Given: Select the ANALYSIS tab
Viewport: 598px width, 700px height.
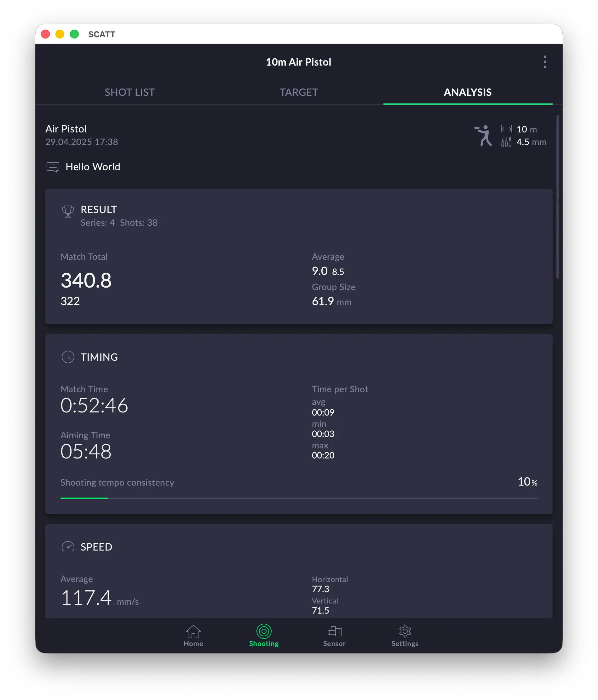Looking at the screenshot, I should pos(467,92).
